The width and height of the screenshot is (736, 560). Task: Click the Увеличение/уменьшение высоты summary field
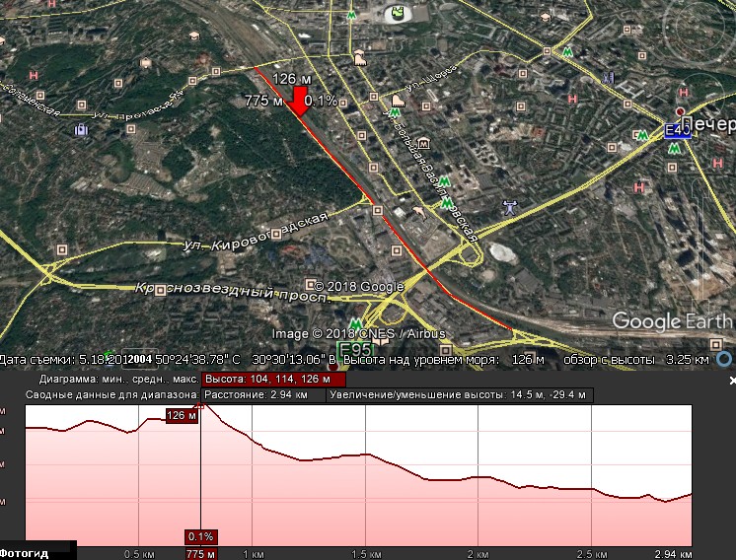460,394
